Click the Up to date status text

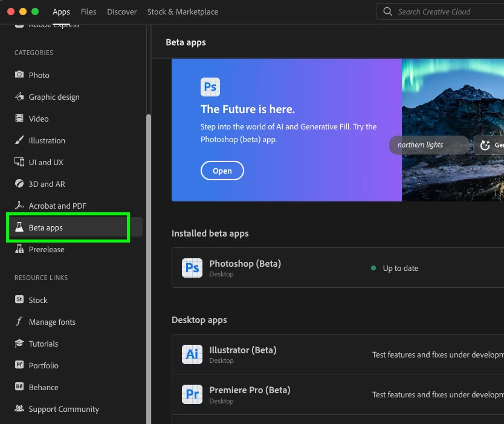click(x=401, y=269)
